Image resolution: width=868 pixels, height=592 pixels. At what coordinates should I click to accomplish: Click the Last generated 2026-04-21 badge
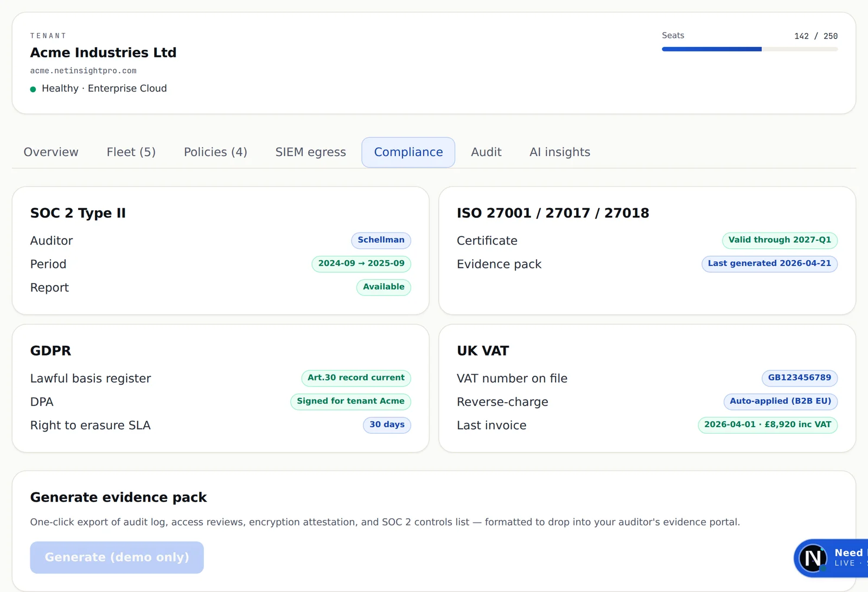pyautogui.click(x=769, y=263)
